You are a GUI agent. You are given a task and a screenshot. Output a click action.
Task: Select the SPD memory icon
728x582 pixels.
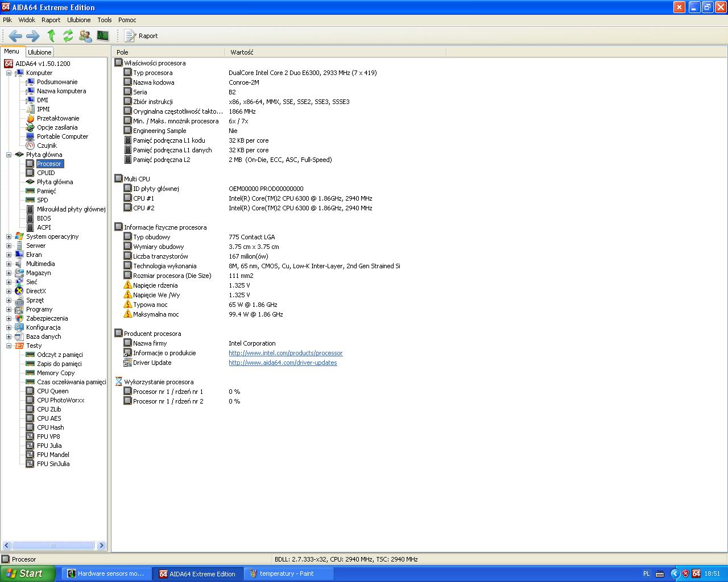pyautogui.click(x=30, y=200)
